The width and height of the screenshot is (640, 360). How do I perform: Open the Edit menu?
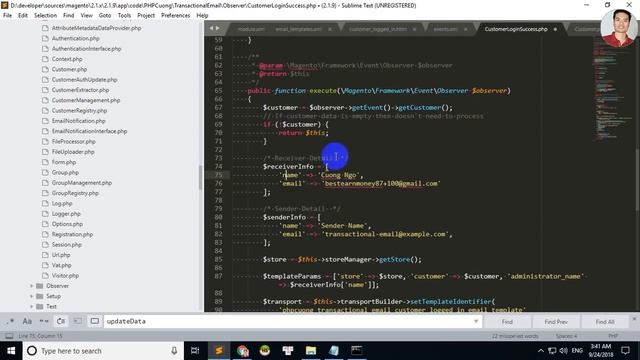pyautogui.click(x=23, y=15)
